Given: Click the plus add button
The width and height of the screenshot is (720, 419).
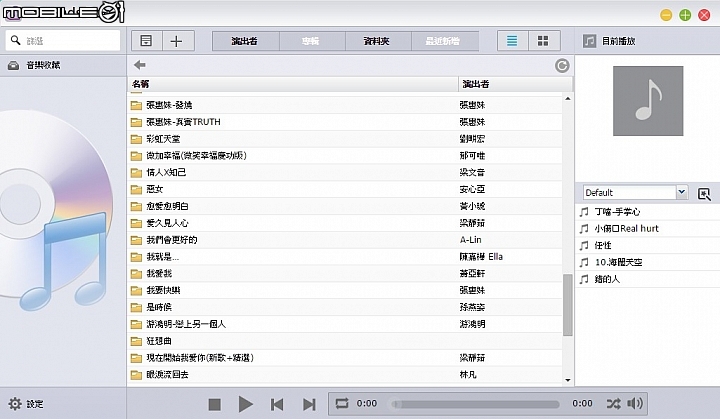Looking at the screenshot, I should (176, 41).
